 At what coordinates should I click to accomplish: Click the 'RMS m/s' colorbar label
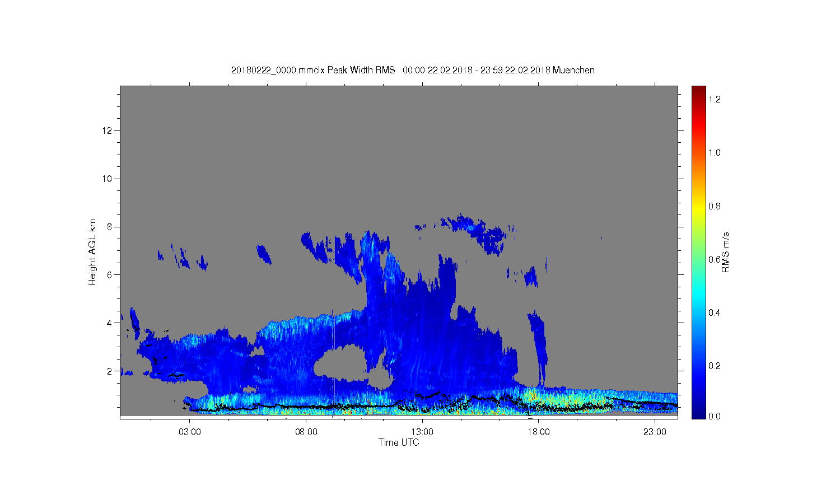726,252
